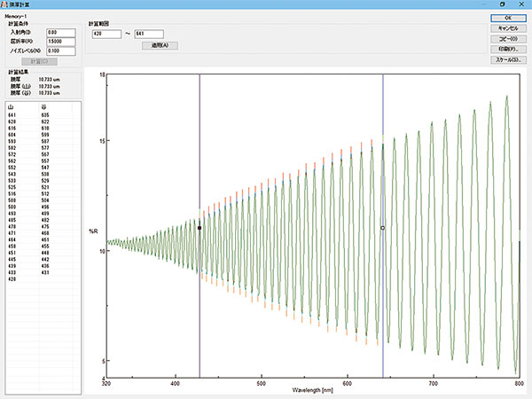Image resolution: width=532 pixels, height=399 pixels.
Task: Click the 膜厚 (谷) thickness result value
Action: (x=49, y=93)
